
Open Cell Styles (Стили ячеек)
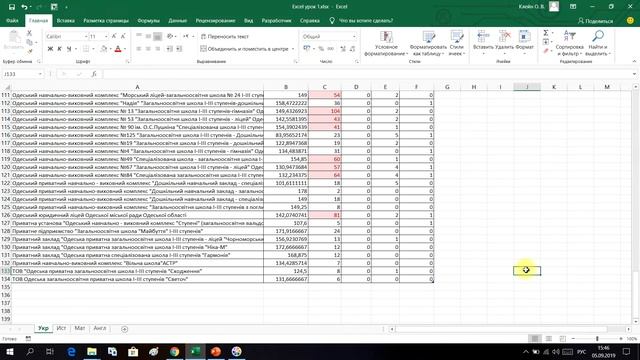click(456, 43)
